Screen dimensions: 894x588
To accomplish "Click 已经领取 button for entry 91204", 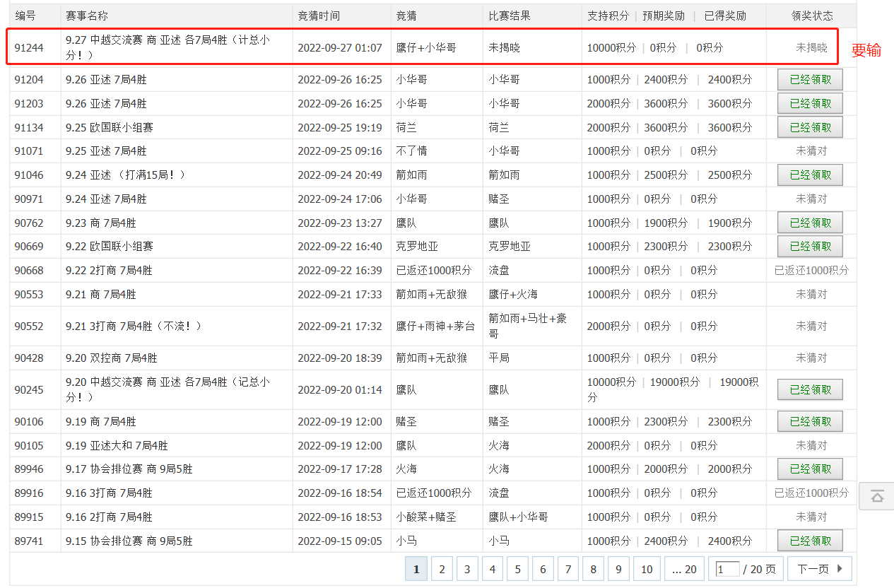I will tap(810, 80).
